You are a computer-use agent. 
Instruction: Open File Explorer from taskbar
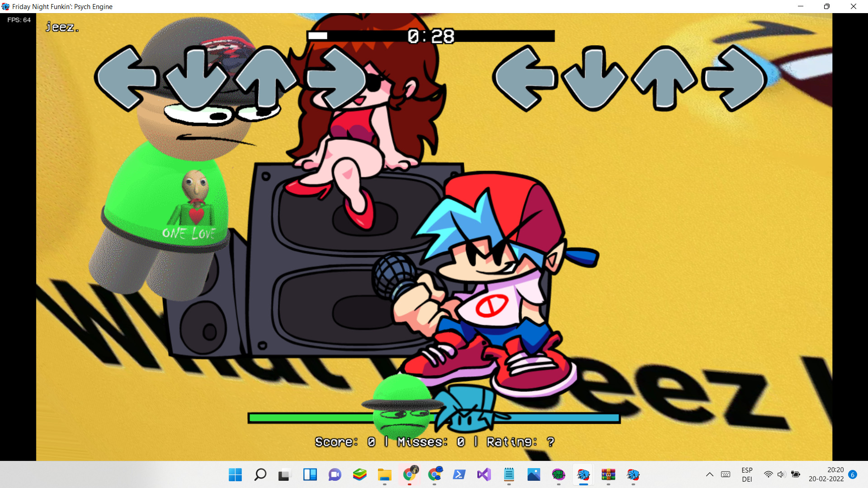tap(385, 474)
